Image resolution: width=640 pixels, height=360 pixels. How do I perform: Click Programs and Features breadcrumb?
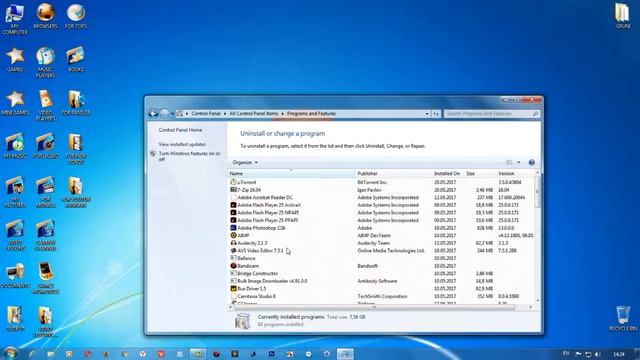[311, 113]
